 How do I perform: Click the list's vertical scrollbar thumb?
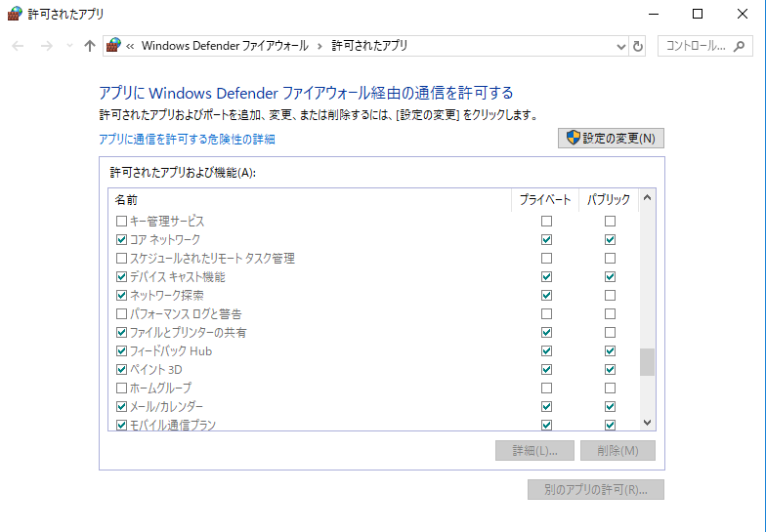point(647,361)
